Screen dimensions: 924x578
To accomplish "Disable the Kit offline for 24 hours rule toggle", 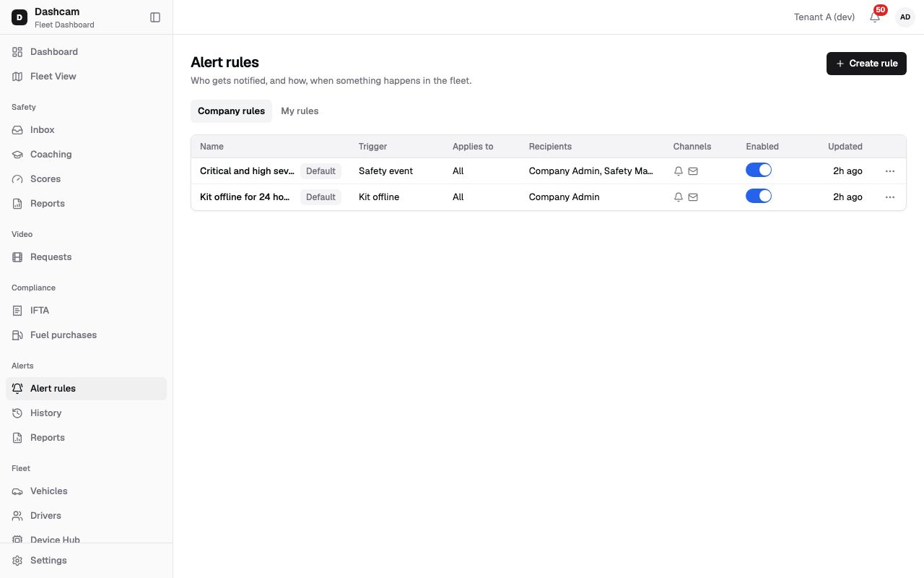I will point(759,197).
